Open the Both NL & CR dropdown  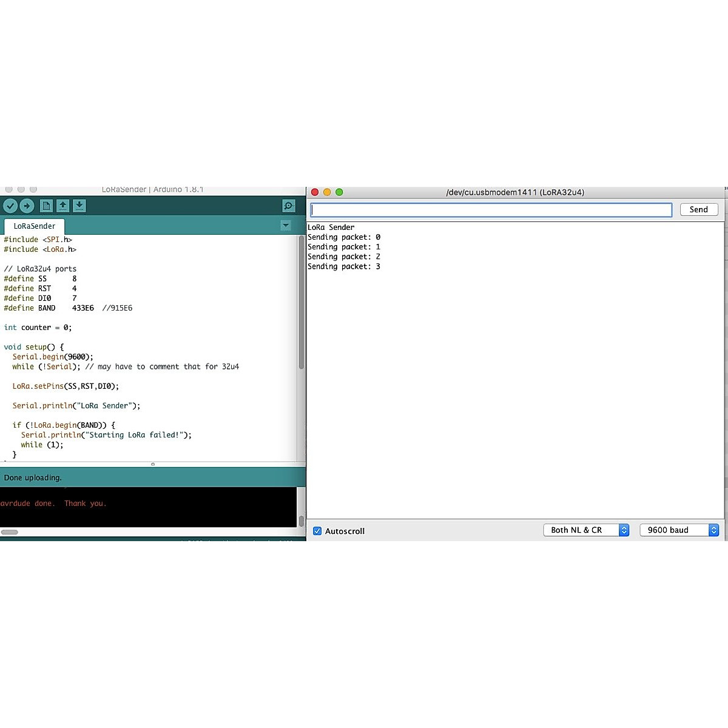[585, 530]
